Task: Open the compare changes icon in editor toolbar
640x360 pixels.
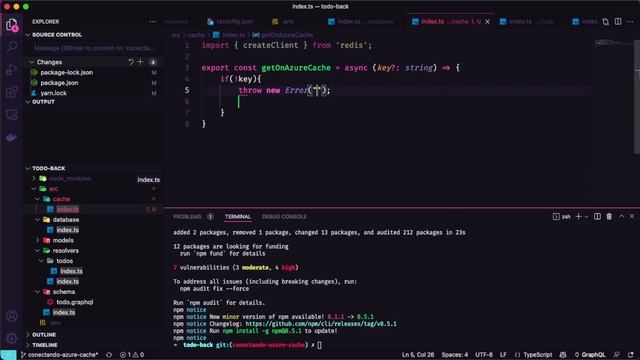Action: pyautogui.click(x=606, y=22)
